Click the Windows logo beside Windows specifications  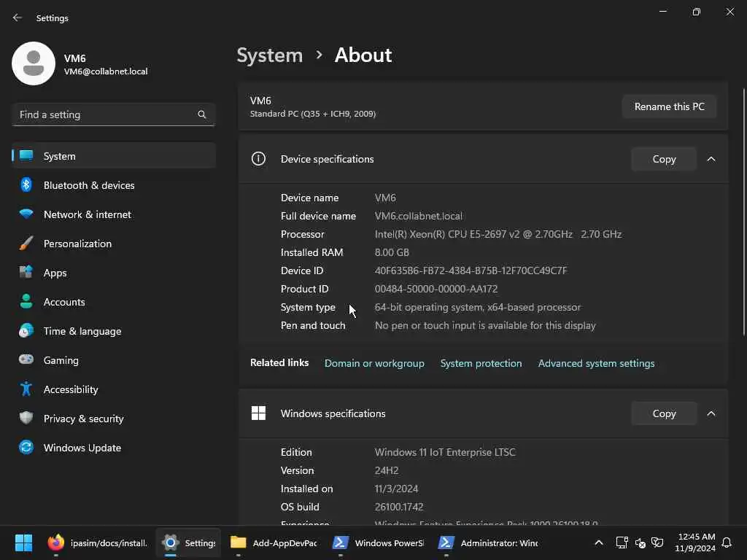coord(258,413)
